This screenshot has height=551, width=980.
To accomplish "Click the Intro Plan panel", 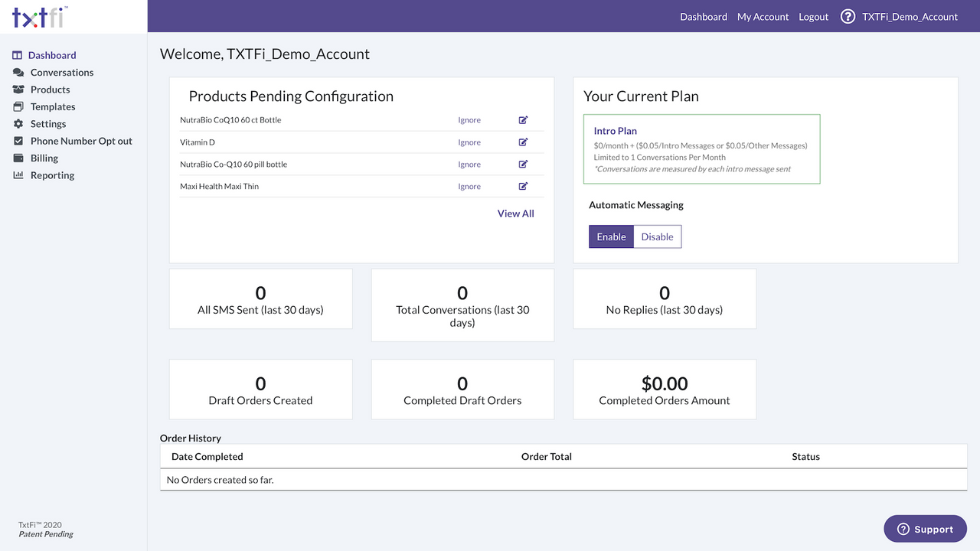I will coord(701,148).
